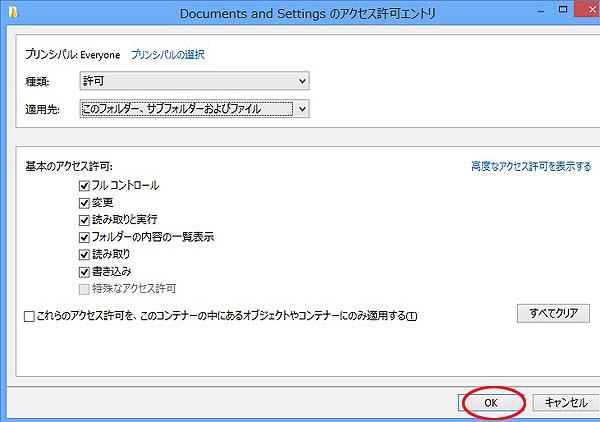The image size is (600, 422).
Task: Disable the 読み取り permission checkbox
Action: click(84, 254)
